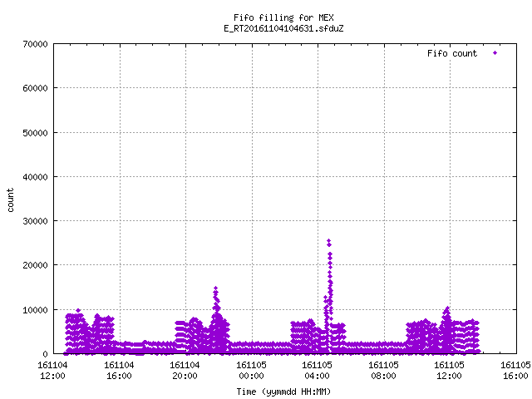This screenshot has height=399, width=532.
Task: Click the x-axis tick '161105 12:00'
Action: point(450,371)
